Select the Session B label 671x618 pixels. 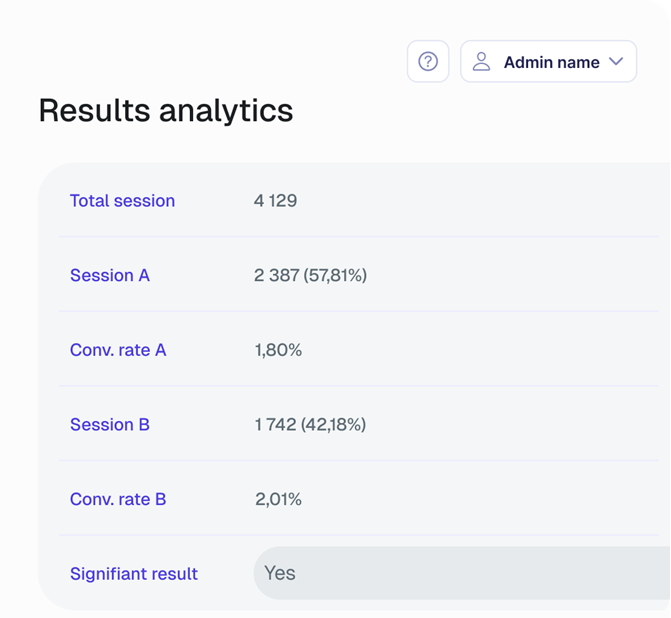tap(110, 425)
